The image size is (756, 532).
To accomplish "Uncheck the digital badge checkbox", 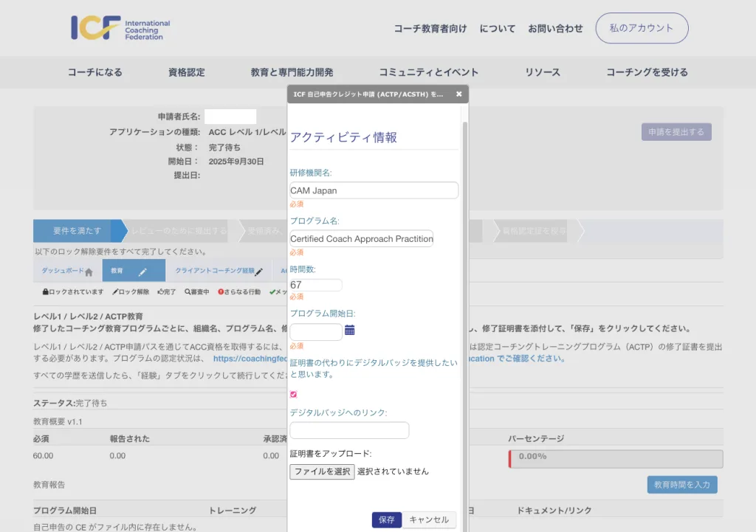I will 294,395.
